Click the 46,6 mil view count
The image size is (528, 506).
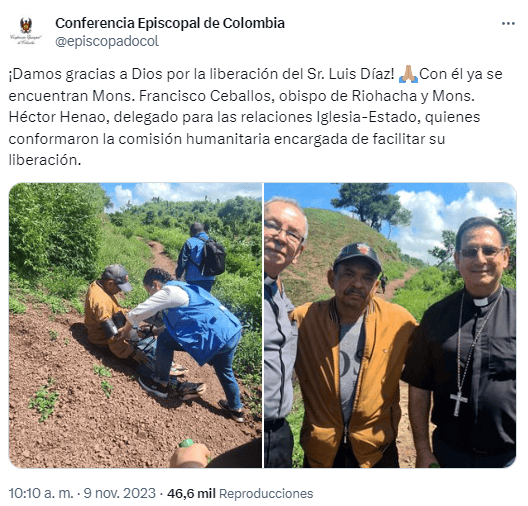191,493
